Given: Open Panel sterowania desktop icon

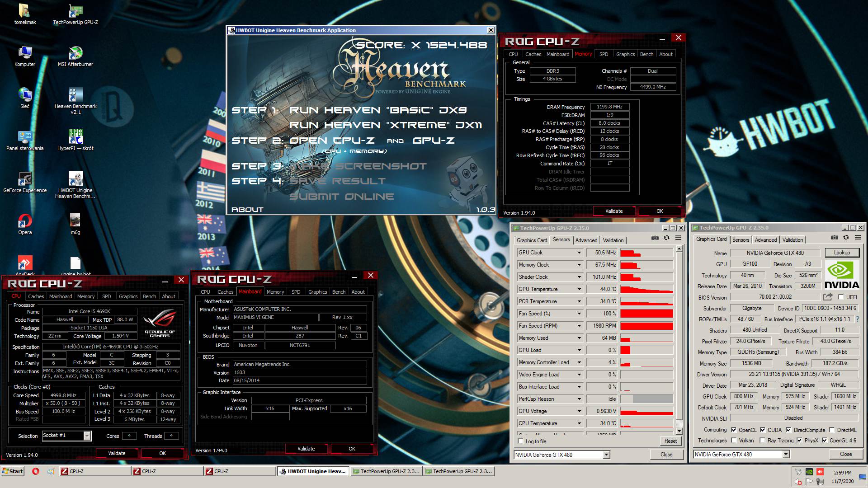Looking at the screenshot, I should tap(25, 137).
